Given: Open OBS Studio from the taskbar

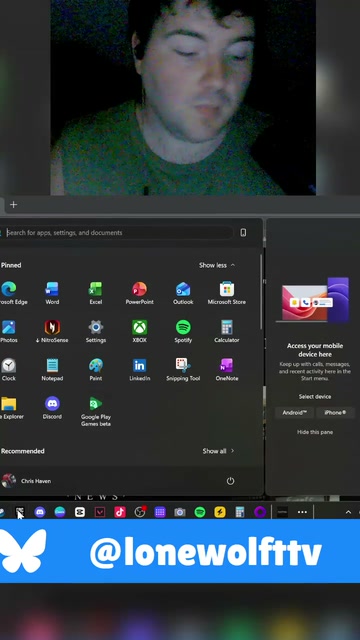Looking at the screenshot, I should click(x=140, y=512).
